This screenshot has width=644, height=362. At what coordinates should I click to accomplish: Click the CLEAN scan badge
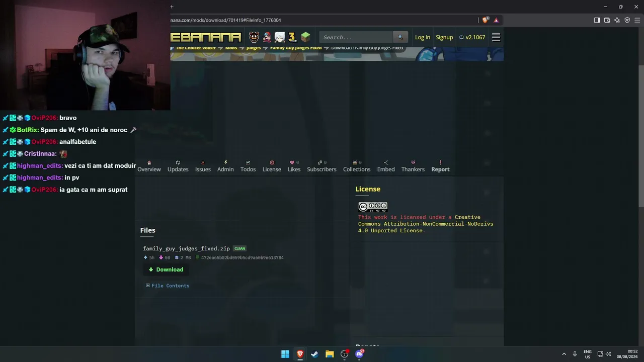239,248
